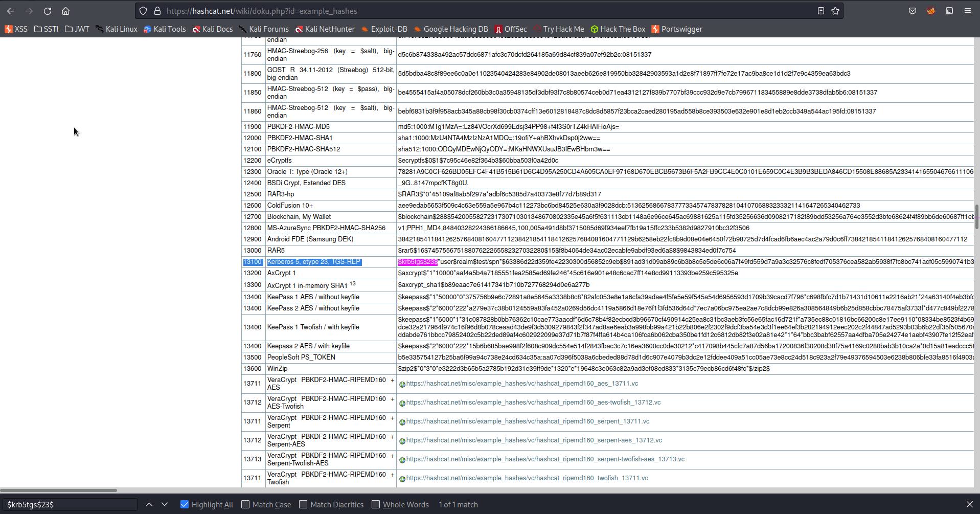Open the Google Hacking DB bookmark
980x514 pixels.
(x=451, y=29)
